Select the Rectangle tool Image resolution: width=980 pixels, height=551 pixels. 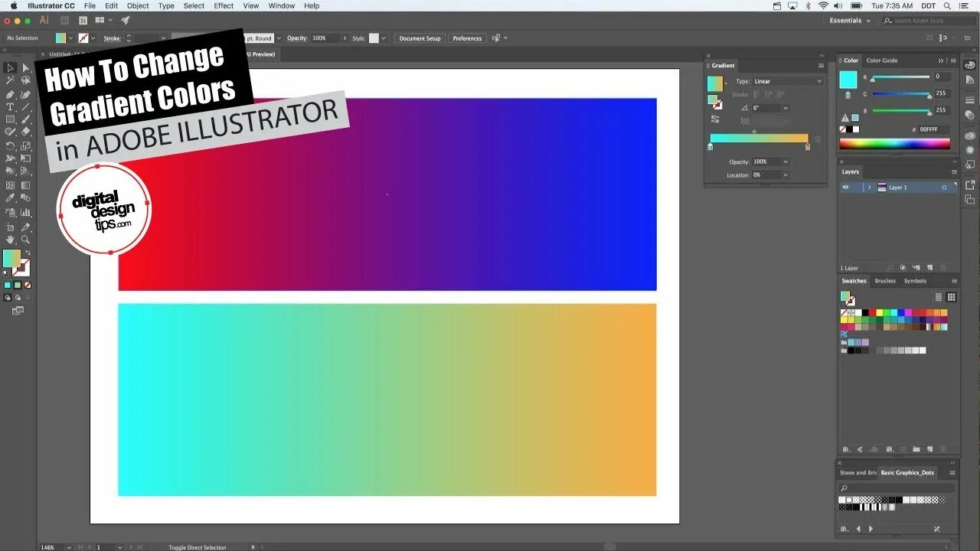pos(10,119)
